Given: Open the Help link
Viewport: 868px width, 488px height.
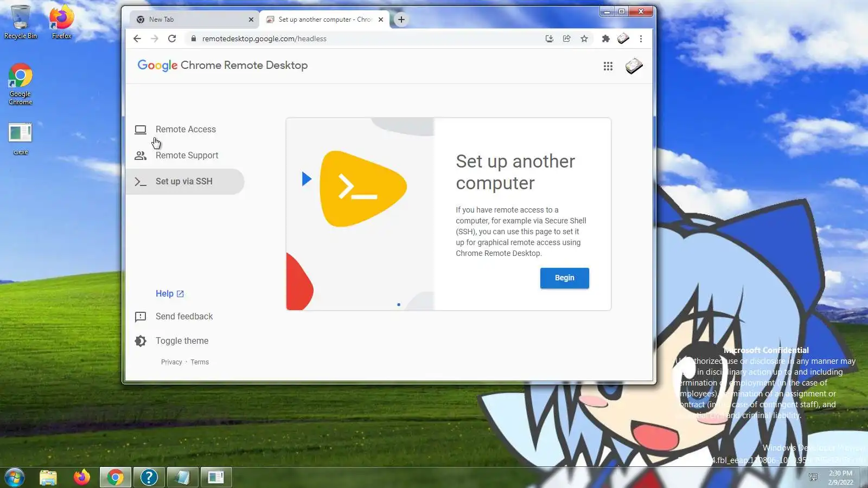Looking at the screenshot, I should 170,294.
